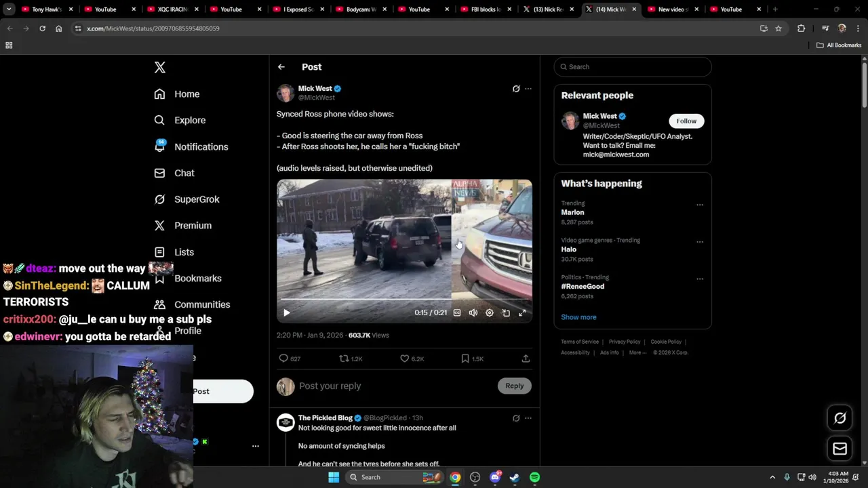The height and width of the screenshot is (488, 868).
Task: Open account menu three dots in sidebar
Action: 256,446
